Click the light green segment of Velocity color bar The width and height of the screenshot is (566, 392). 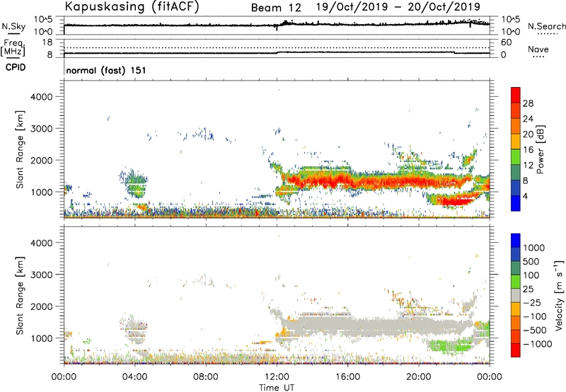point(516,282)
